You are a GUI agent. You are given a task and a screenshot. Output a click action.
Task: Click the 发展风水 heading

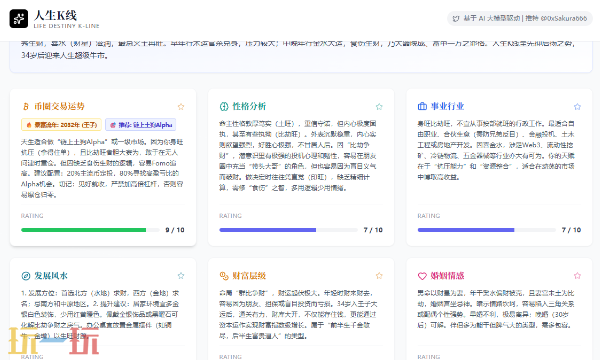pos(51,276)
